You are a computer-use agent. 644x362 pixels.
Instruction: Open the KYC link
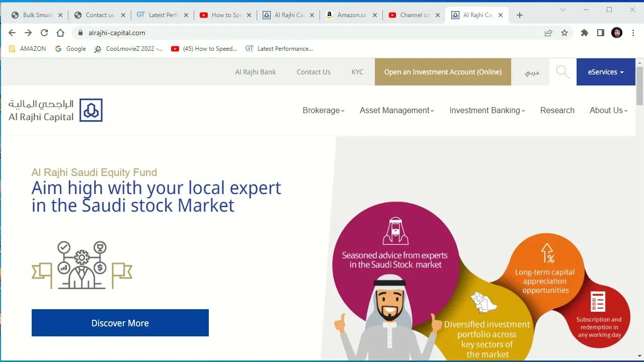click(357, 72)
